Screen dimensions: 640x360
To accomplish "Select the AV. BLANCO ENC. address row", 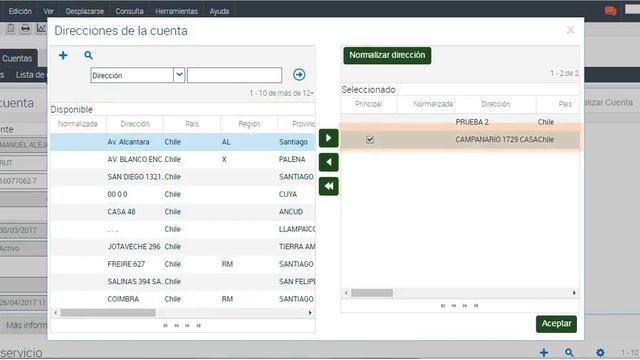I will [182, 159].
